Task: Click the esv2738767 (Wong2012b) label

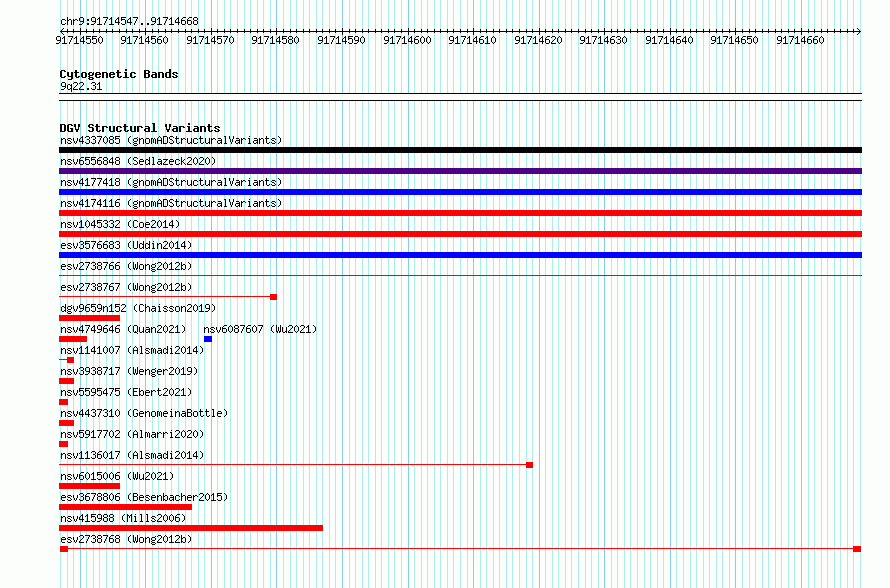Action: pyautogui.click(x=126, y=287)
